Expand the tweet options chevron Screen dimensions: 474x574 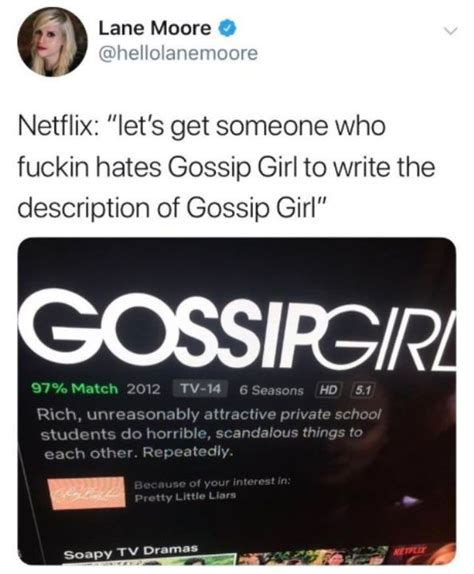tap(449, 32)
